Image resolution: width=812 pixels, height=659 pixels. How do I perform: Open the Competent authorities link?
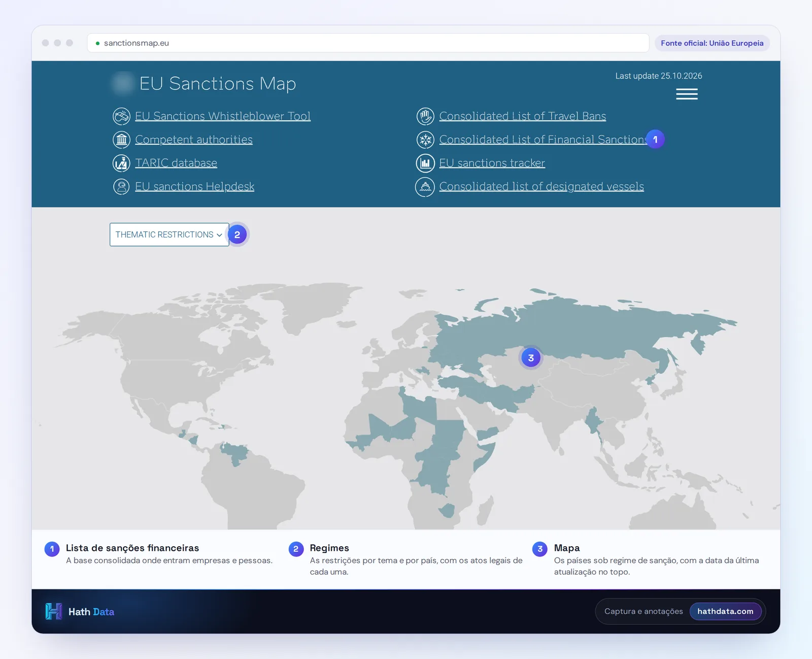pyautogui.click(x=194, y=140)
